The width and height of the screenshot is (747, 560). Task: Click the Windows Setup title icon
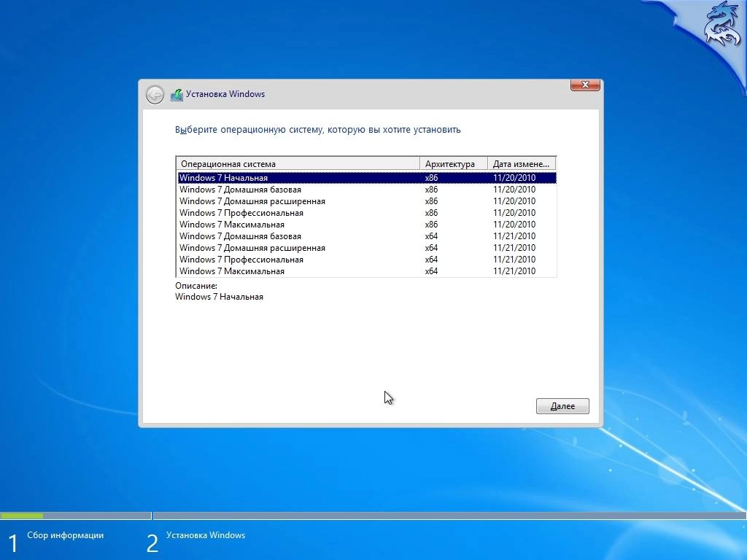177,95
